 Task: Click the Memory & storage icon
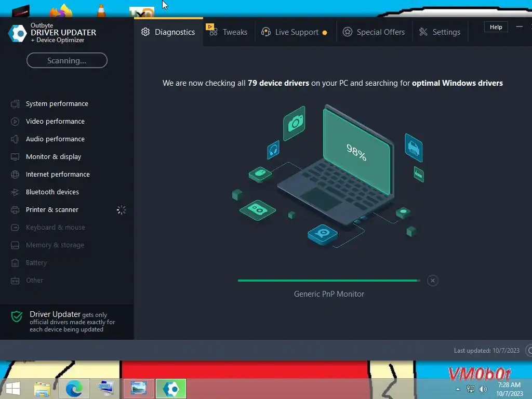point(15,245)
